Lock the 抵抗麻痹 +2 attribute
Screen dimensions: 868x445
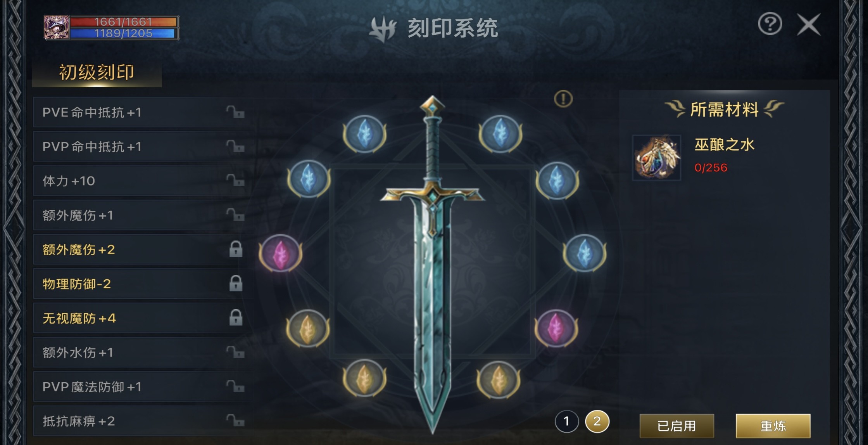pos(235,421)
